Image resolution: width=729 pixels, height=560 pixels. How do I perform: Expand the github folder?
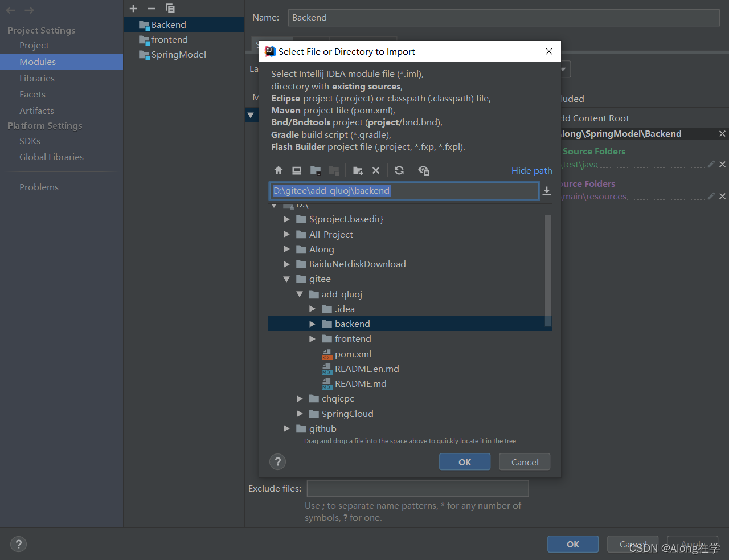tap(286, 428)
